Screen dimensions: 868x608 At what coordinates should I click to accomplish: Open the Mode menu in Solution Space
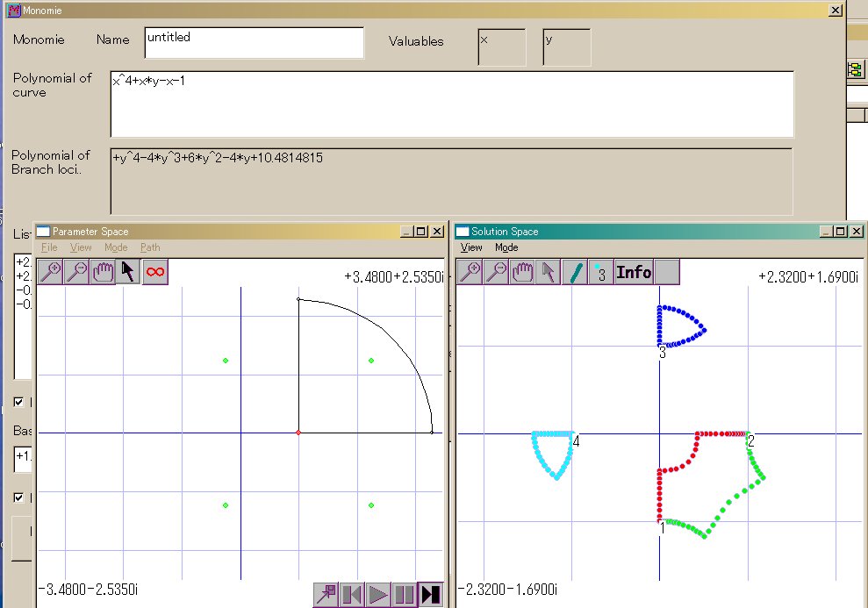click(x=506, y=247)
